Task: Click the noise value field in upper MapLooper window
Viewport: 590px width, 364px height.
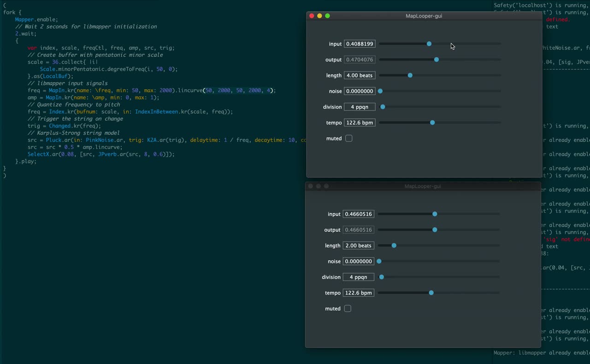Action: [360, 91]
